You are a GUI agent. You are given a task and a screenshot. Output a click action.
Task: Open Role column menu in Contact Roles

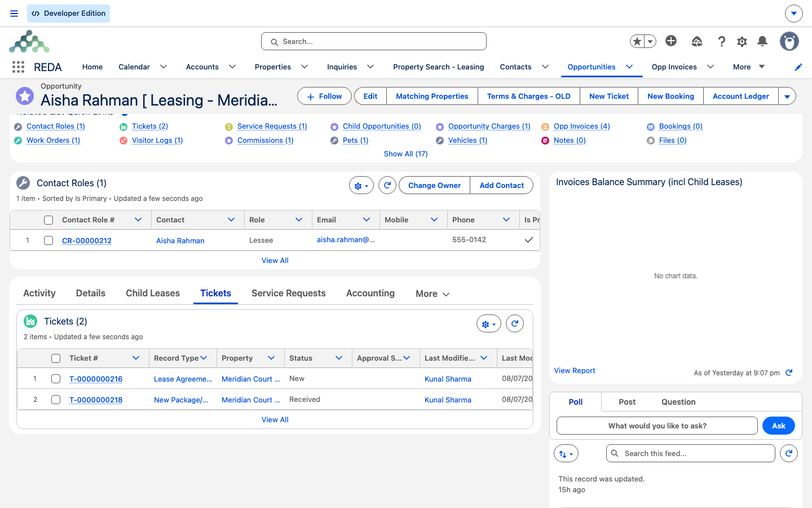[299, 220]
